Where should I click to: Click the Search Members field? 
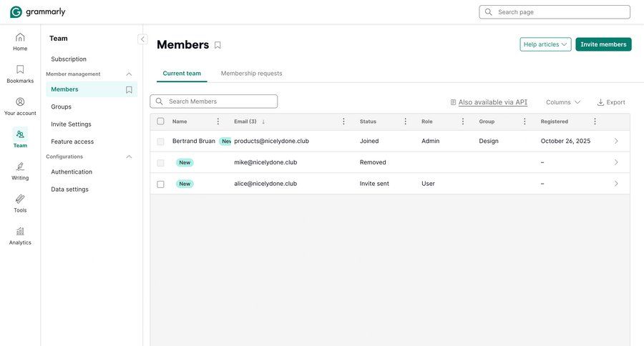point(213,102)
